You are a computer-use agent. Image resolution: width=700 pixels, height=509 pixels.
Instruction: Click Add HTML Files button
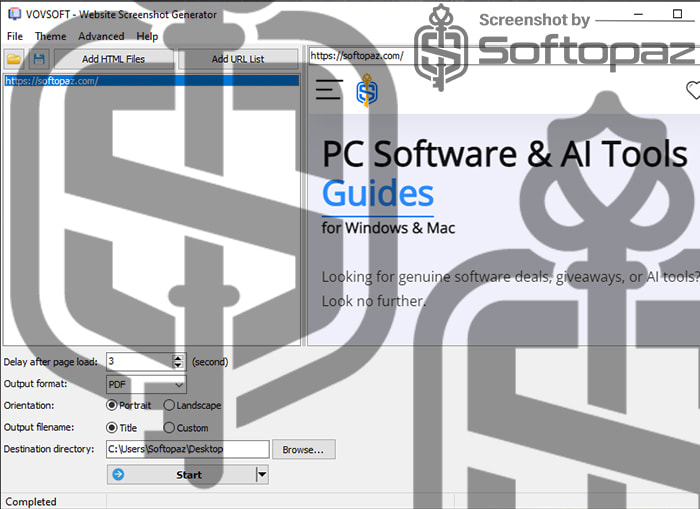pyautogui.click(x=113, y=59)
